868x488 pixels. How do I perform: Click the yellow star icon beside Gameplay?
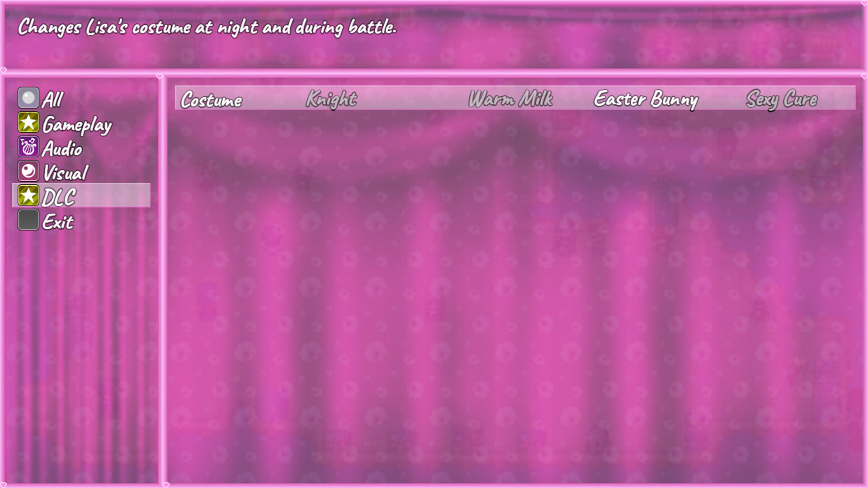tap(28, 122)
